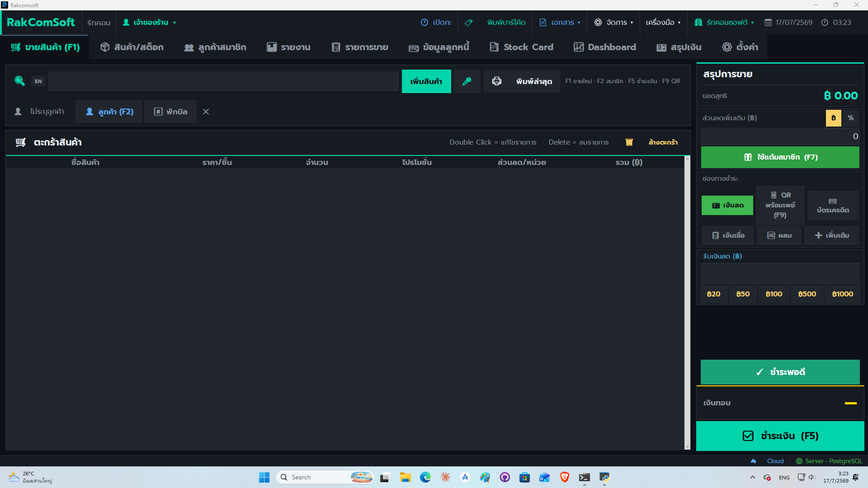The height and width of the screenshot is (488, 868).
Task: Click the ฿50 quick cash button
Action: [x=743, y=294]
